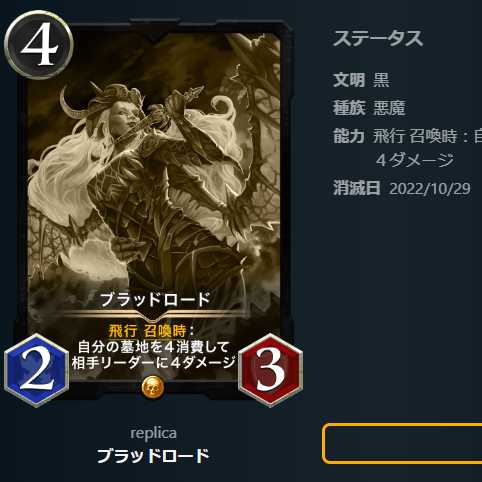Click the 消滅日 2022/10/29 date
This screenshot has width=482, height=482.
pyautogui.click(x=402, y=188)
